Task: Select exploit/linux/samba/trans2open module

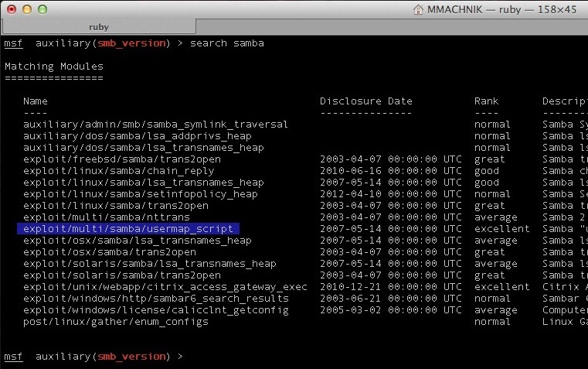Action: [115, 206]
